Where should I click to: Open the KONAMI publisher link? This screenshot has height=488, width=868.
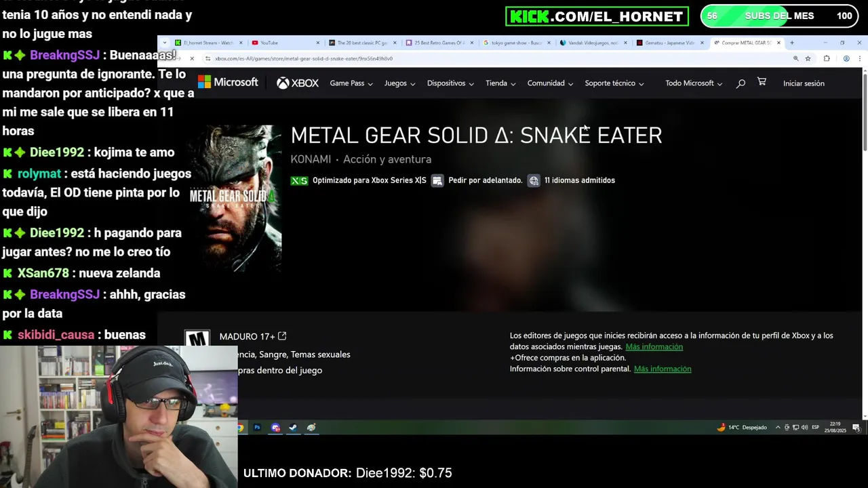coord(311,159)
